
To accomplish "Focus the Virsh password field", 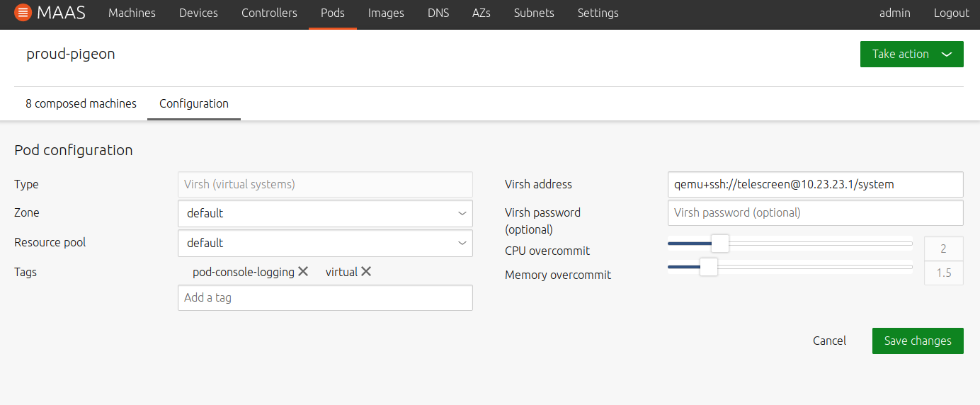I will click(815, 212).
